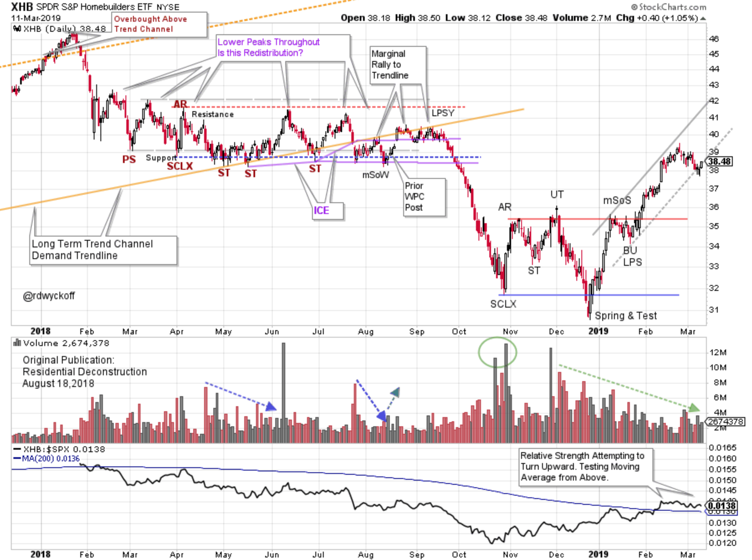Viewport: 752px width, 560px height.
Task: Click the black line marker beside XHB:$SPX legend
Action: click(x=17, y=450)
